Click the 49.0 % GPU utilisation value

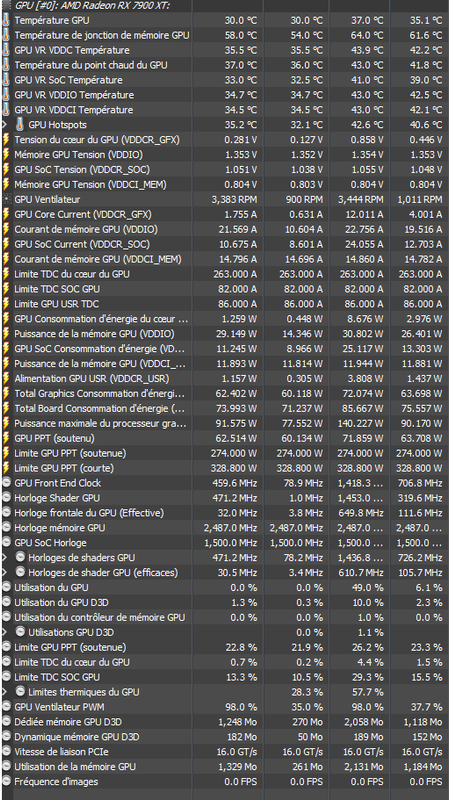point(367,587)
